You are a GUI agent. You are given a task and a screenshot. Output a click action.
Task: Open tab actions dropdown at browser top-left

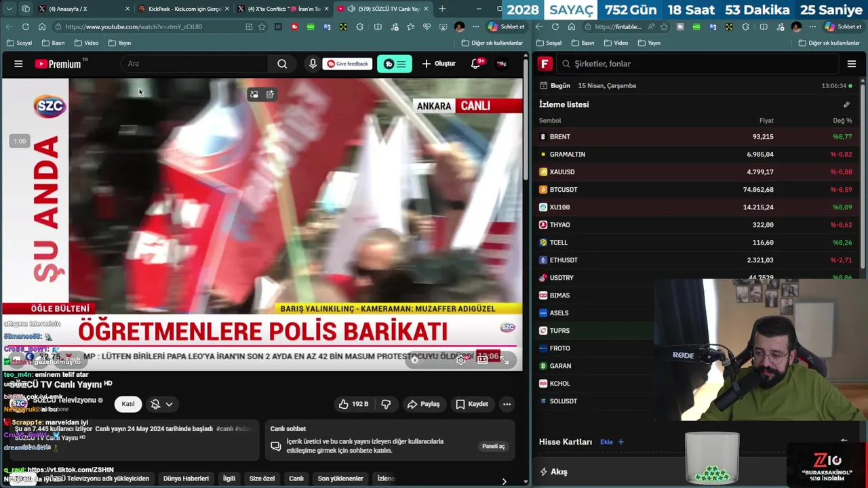pos(9,9)
